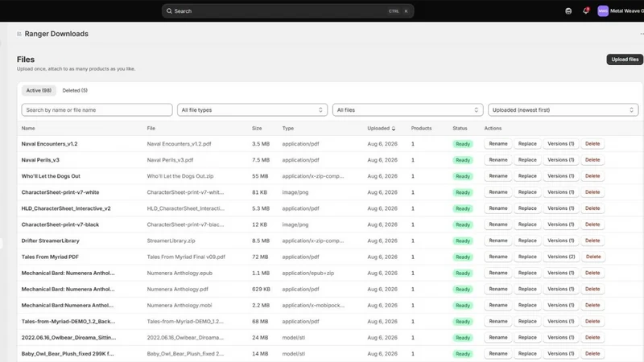The height and width of the screenshot is (362, 644).
Task: Click the global Search bar at top
Action: point(287,11)
